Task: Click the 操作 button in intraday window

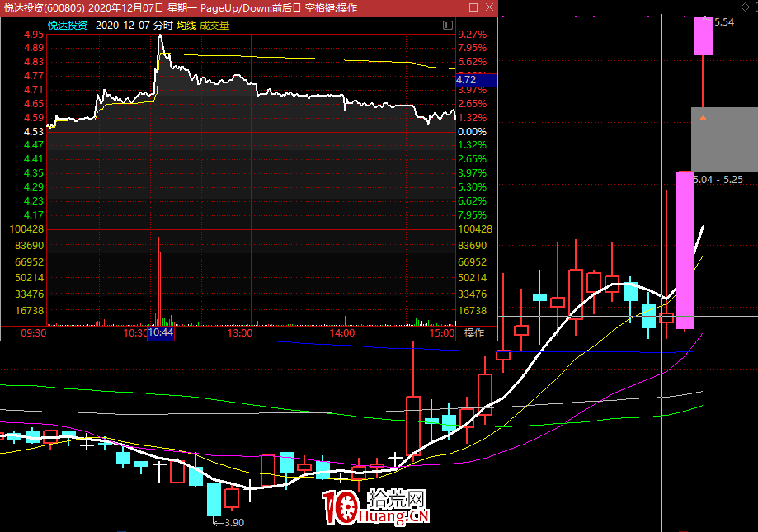Action: click(x=473, y=333)
